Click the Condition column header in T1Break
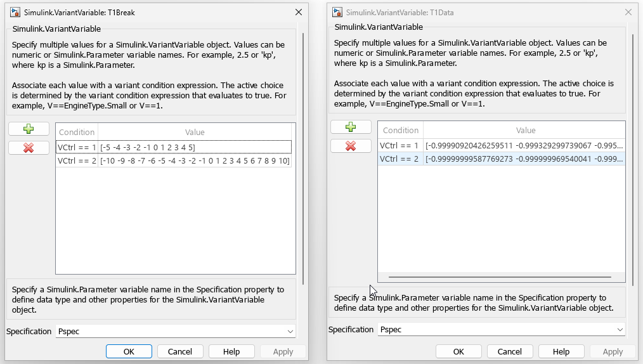 coord(77,132)
